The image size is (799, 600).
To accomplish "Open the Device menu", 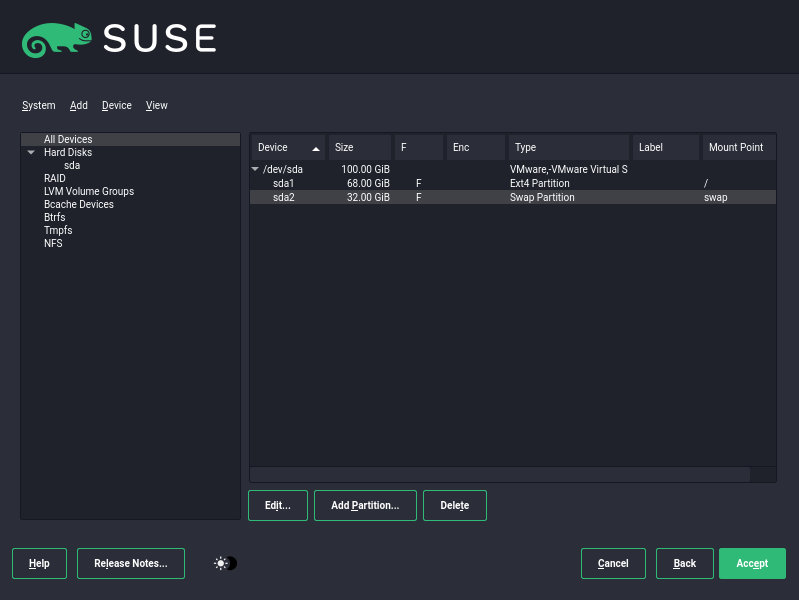I will coord(117,106).
